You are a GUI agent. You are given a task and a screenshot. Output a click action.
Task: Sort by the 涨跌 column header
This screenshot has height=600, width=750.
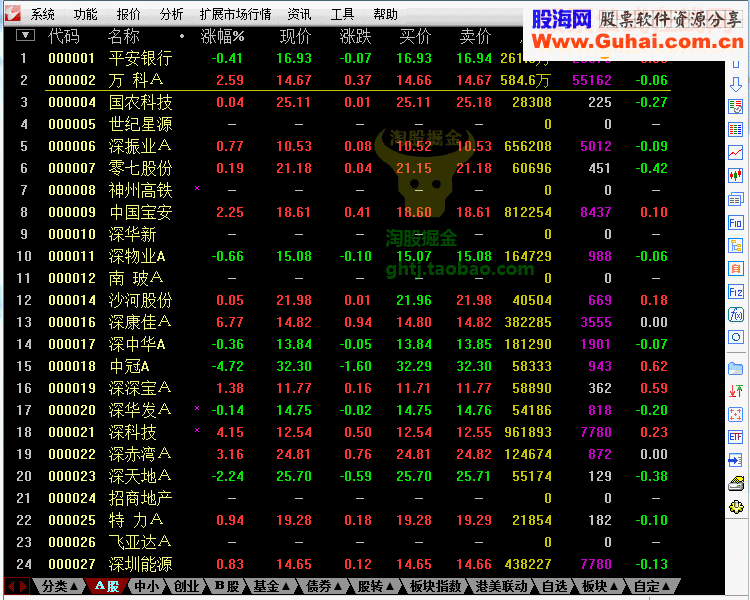coord(355,36)
